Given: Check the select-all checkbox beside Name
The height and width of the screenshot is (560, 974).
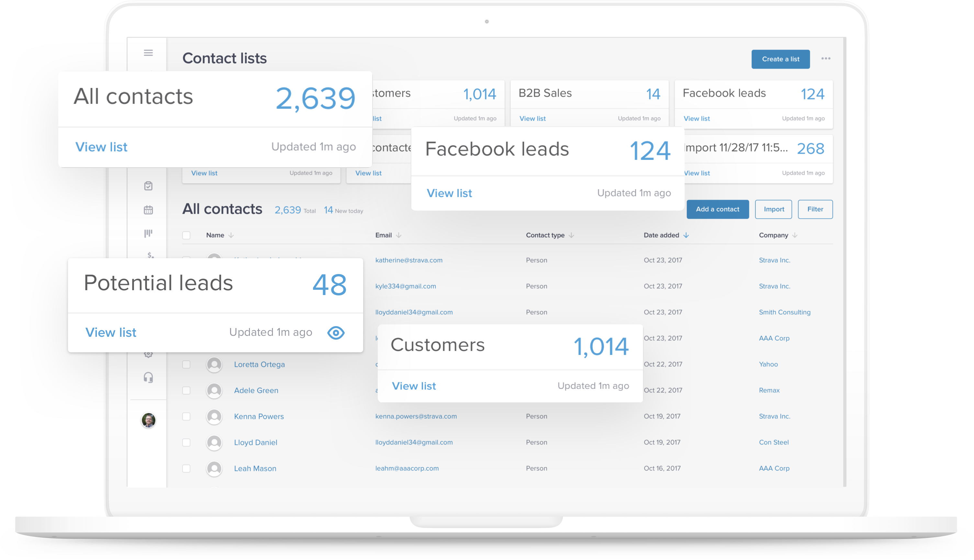Looking at the screenshot, I should click(186, 236).
